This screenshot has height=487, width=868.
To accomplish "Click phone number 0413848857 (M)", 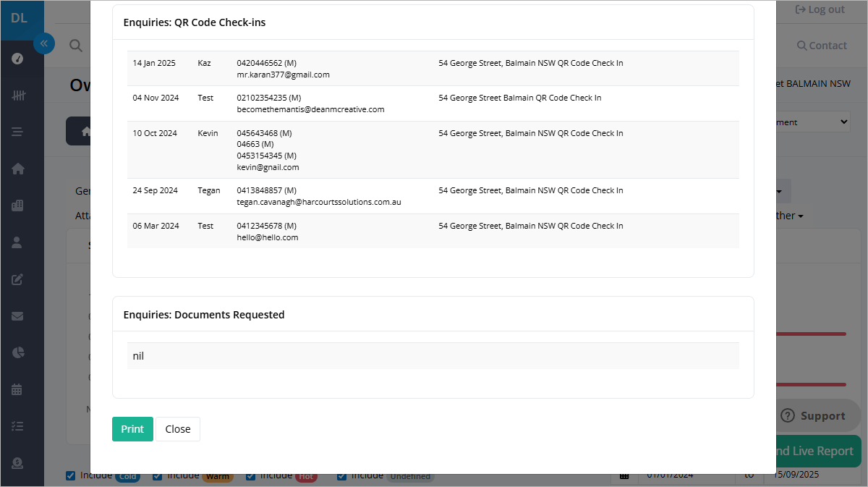I will 266,190.
